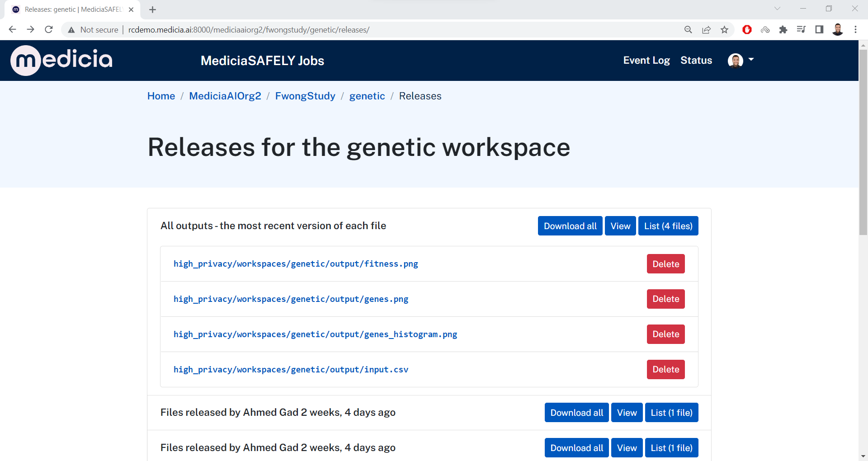Delete the genes_histogram.png file
868x461 pixels.
click(665, 334)
